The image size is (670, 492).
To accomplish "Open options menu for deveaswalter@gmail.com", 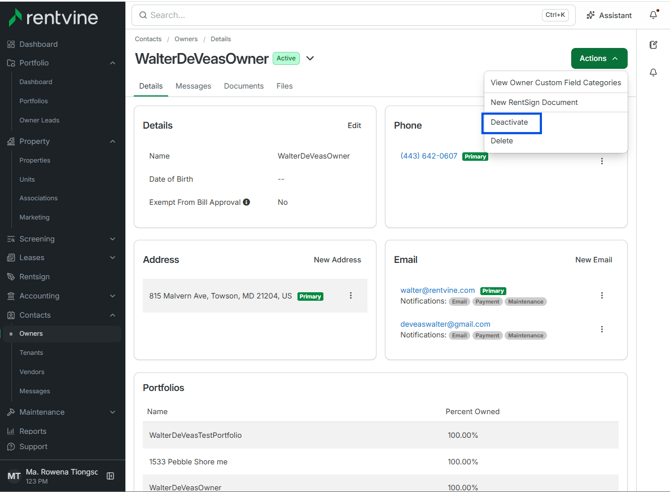I will coord(602,329).
